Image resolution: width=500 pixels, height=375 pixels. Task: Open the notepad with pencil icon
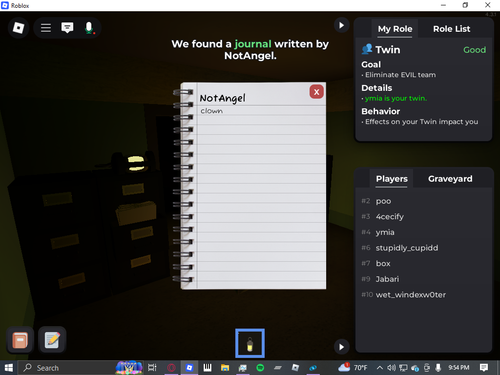(x=52, y=340)
